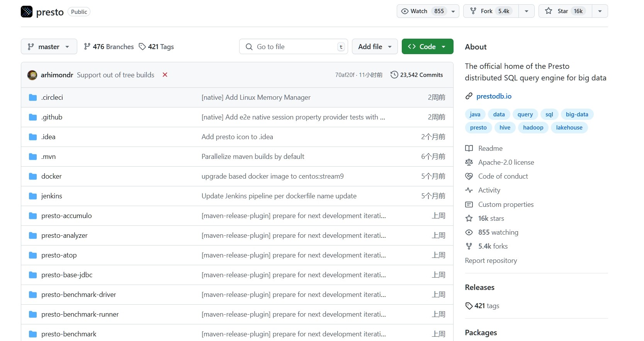The image size is (644, 341).
Task: Select the data topic tag
Action: click(x=499, y=114)
